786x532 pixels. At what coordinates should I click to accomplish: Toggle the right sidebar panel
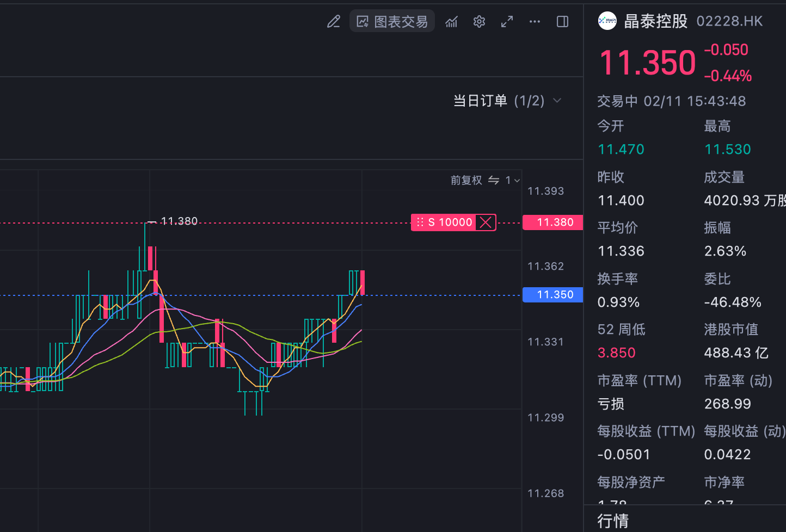coord(562,22)
